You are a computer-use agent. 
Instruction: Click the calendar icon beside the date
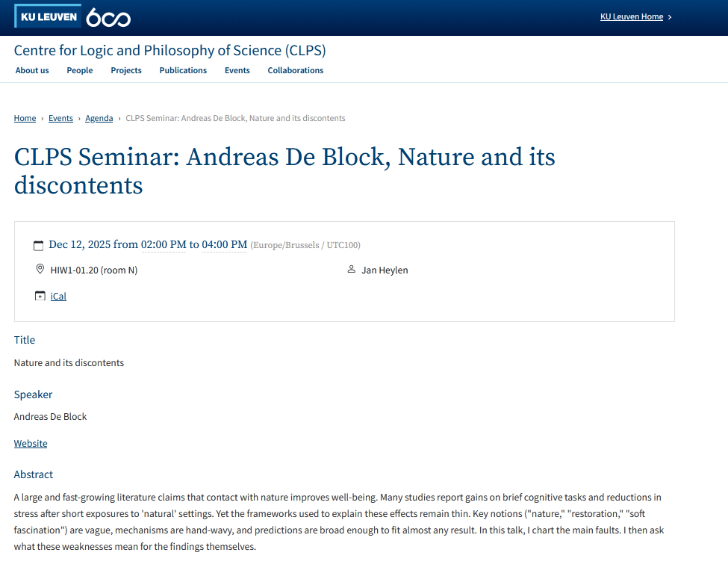[x=39, y=245]
